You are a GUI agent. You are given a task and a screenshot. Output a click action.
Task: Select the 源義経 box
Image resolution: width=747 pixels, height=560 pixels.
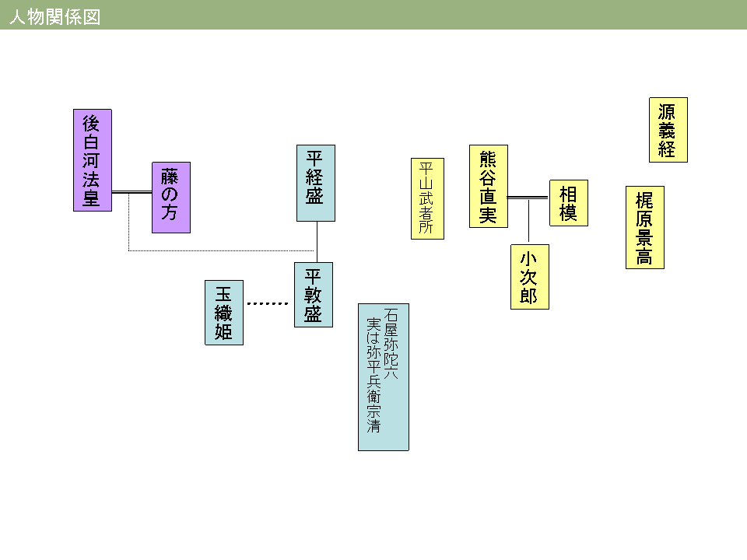point(668,130)
